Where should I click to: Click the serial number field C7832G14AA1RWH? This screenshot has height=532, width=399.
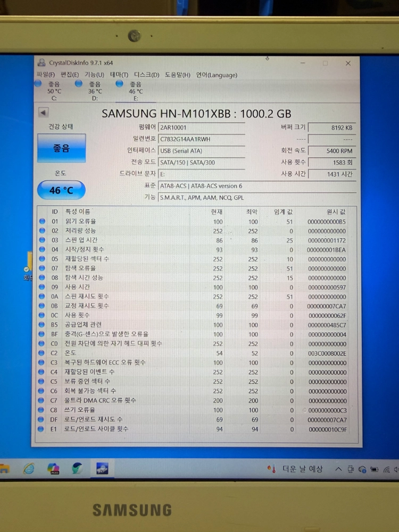coord(202,139)
